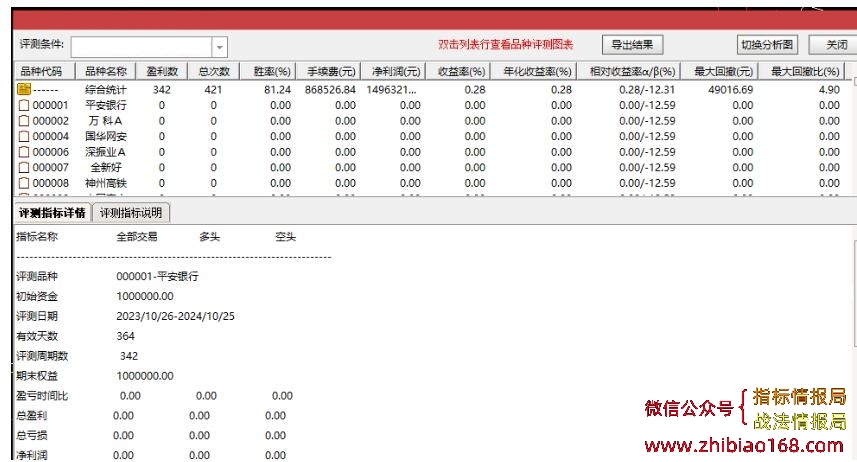Click the document icon for 000008

(x=24, y=183)
